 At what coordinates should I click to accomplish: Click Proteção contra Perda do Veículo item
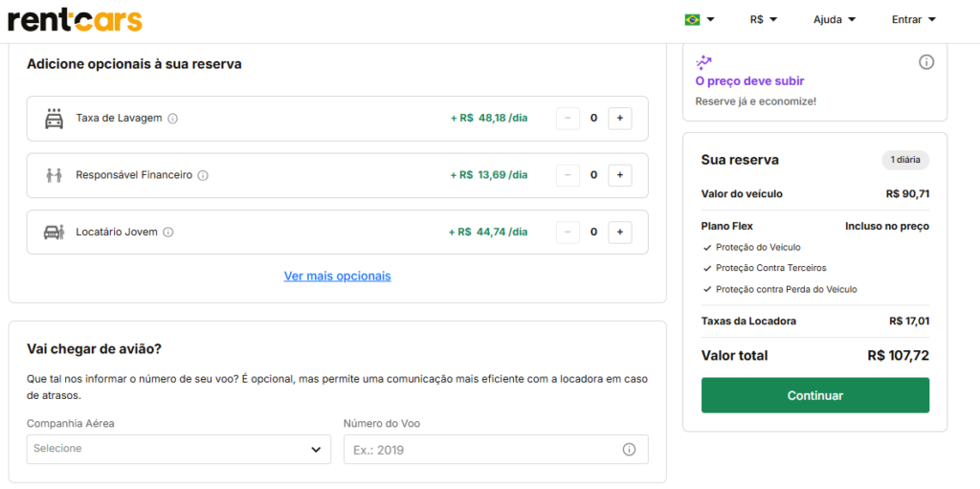point(780,290)
